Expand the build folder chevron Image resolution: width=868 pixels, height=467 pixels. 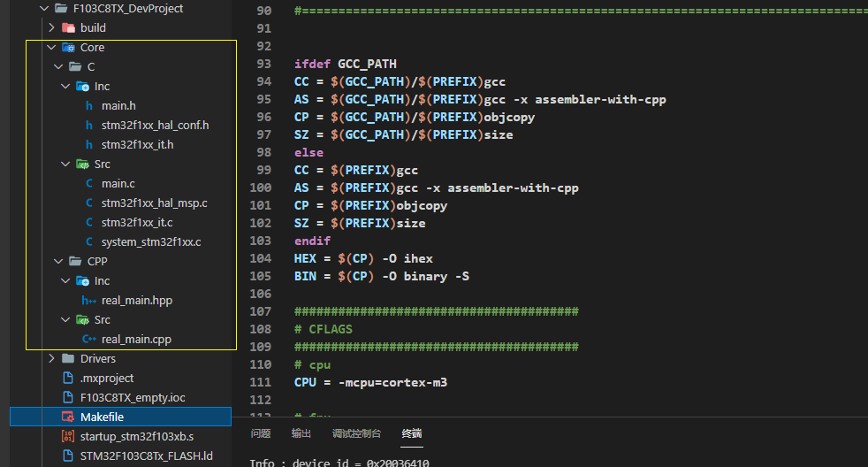pos(51,27)
